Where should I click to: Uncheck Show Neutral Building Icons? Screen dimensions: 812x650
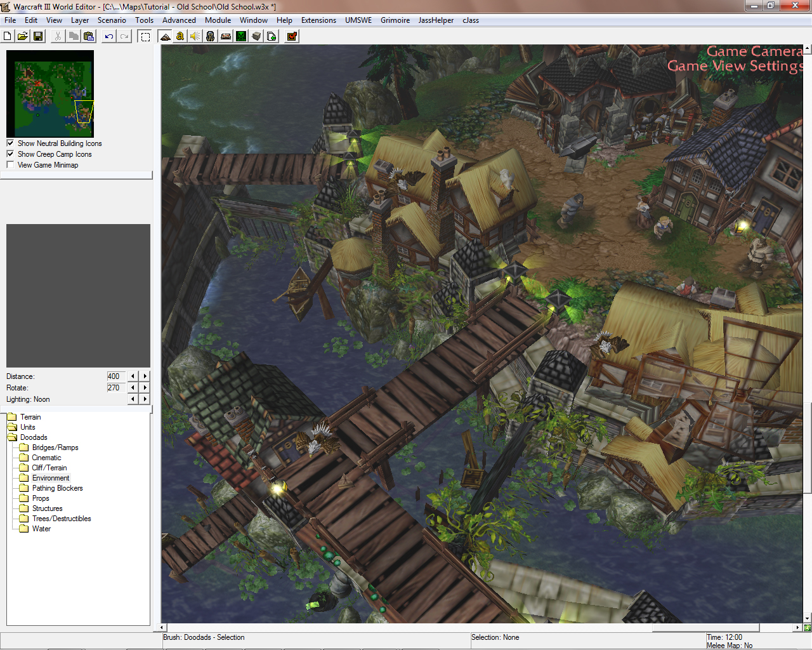tap(10, 143)
